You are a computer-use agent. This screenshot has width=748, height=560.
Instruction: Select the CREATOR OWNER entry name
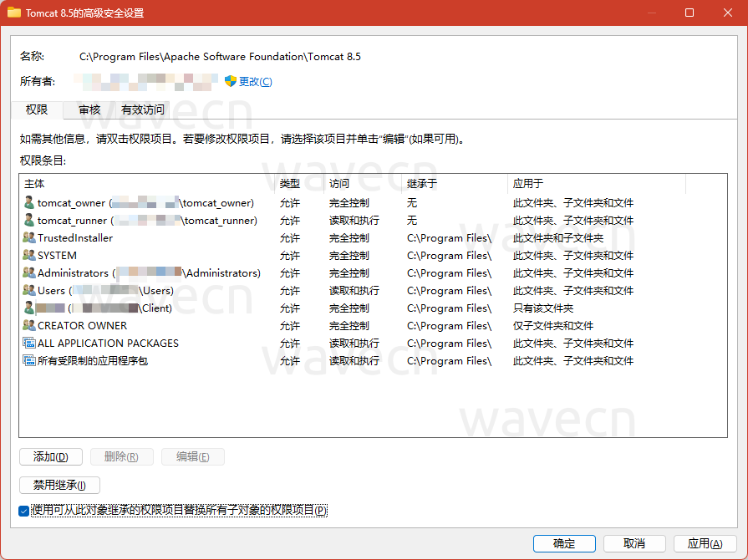82,326
